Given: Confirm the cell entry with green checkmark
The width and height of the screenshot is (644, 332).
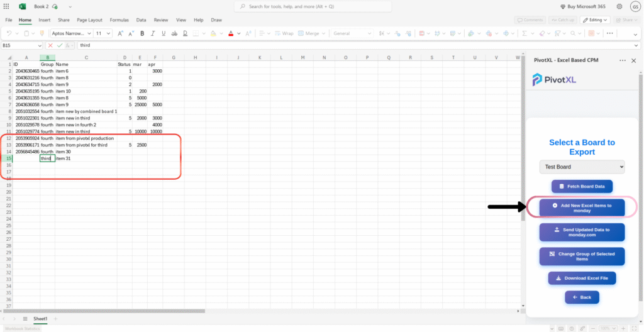Looking at the screenshot, I should [x=60, y=46].
